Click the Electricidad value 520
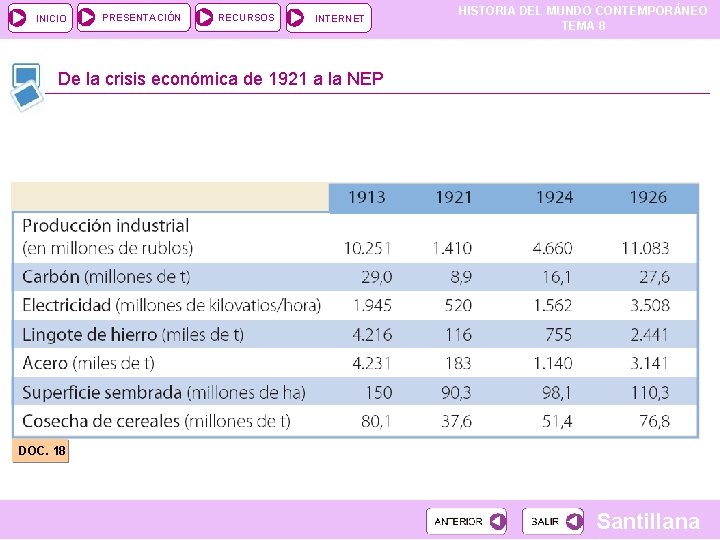The width and height of the screenshot is (720, 540). pos(458,305)
